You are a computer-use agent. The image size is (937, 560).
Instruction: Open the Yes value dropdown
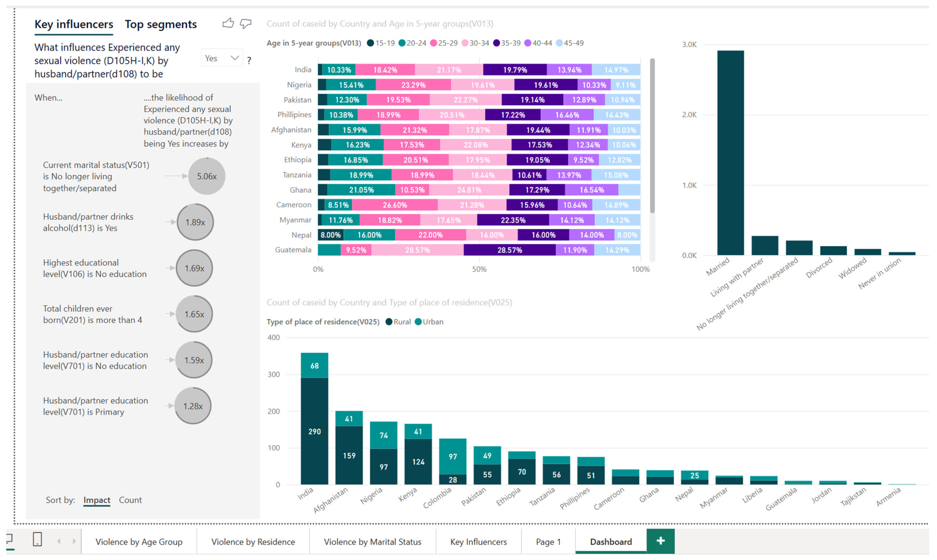[x=222, y=58]
